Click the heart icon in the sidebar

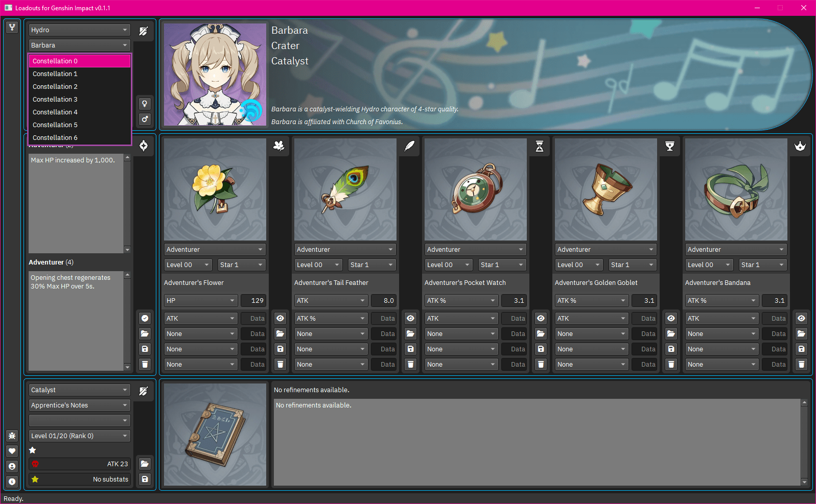coord(12,451)
